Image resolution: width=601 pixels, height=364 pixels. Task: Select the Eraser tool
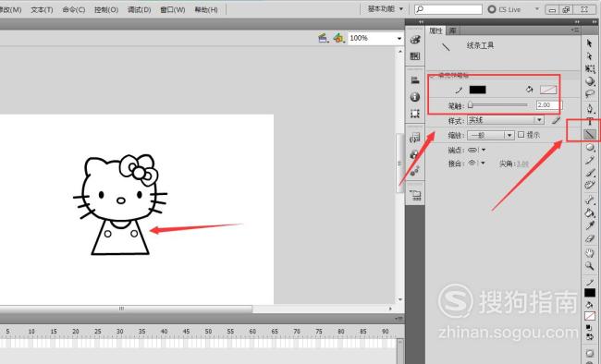[590, 238]
